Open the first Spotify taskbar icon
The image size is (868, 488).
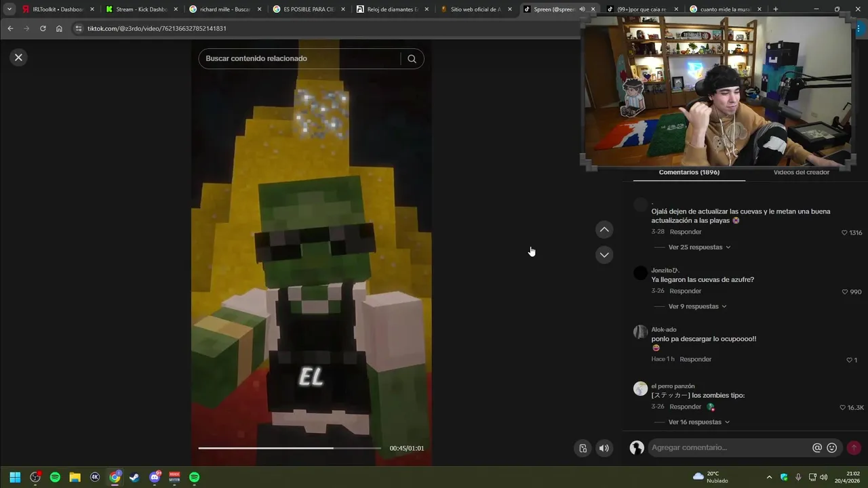pos(55,477)
